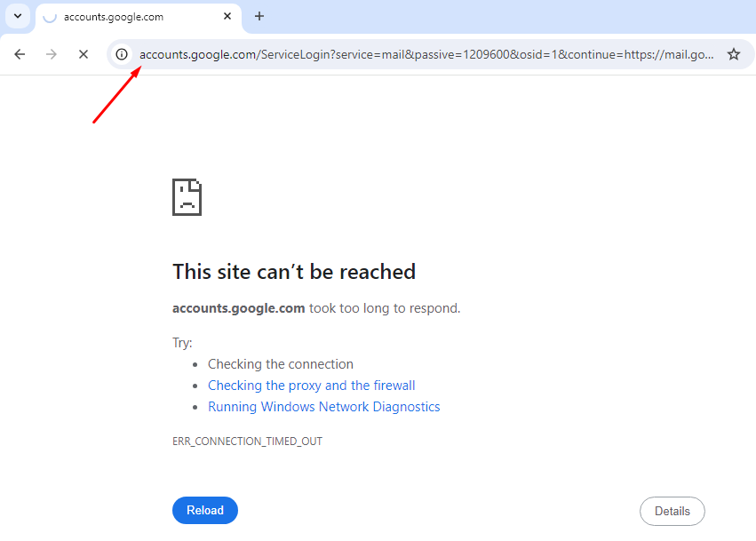Open site information with the info icon
Screen dimensions: 756x541
pos(121,54)
